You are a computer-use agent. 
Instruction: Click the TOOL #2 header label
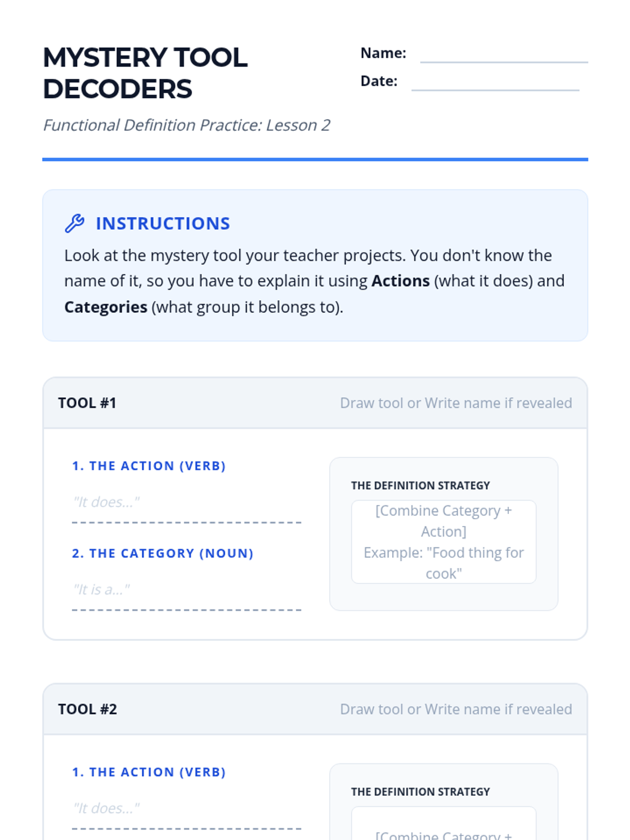[88, 709]
